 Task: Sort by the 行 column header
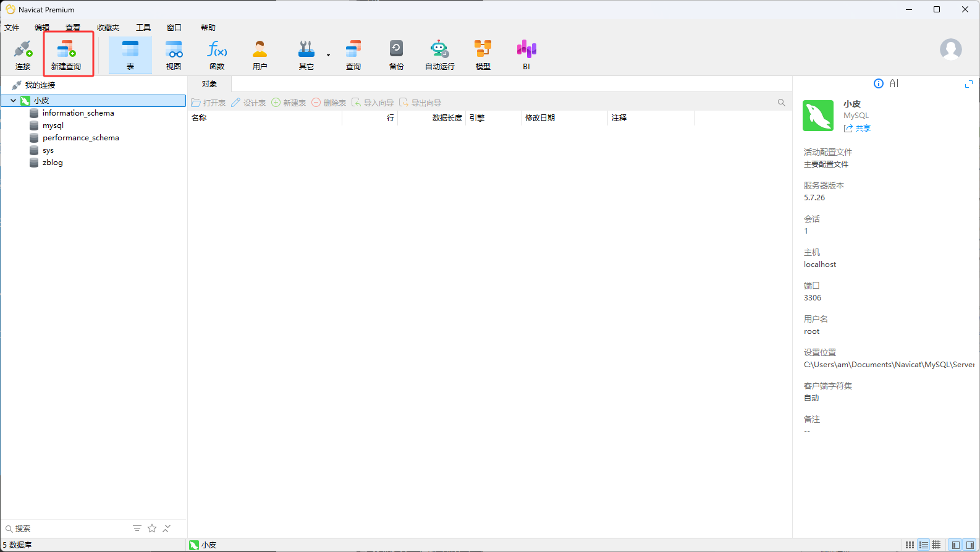[x=370, y=118]
